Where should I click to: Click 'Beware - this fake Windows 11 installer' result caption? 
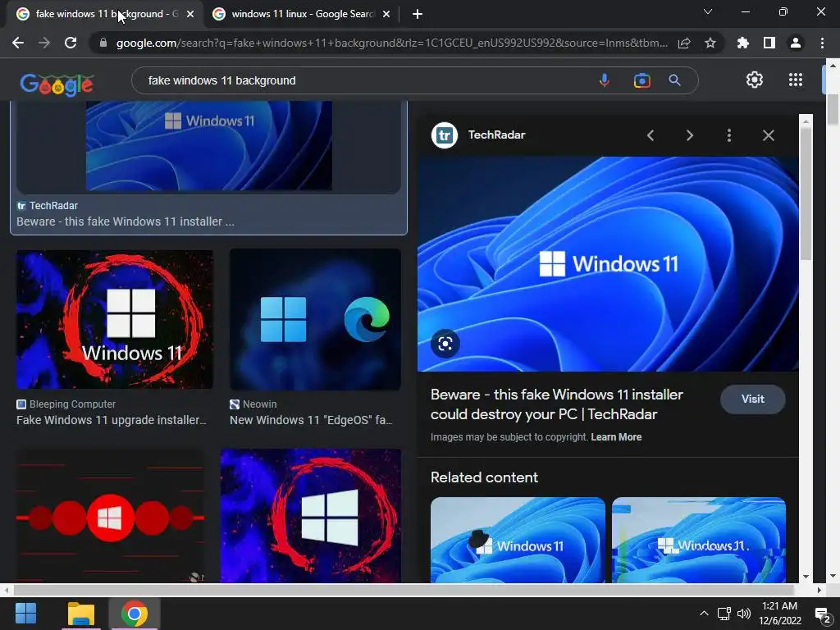tap(126, 221)
